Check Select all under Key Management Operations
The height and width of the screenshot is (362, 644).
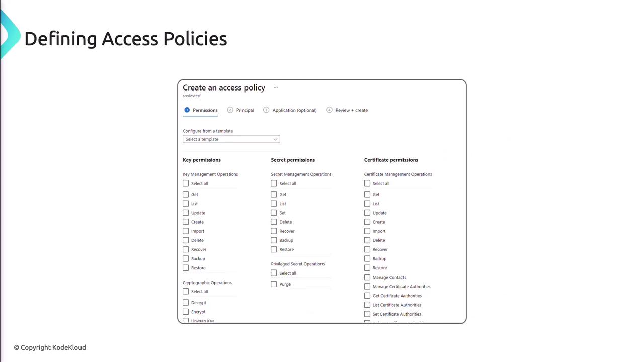click(x=186, y=184)
